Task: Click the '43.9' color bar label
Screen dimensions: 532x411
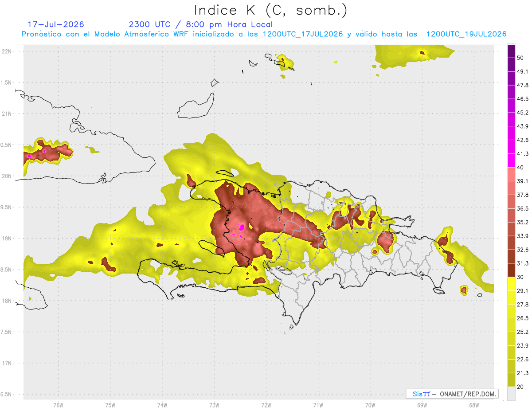Action: pyautogui.click(x=523, y=126)
